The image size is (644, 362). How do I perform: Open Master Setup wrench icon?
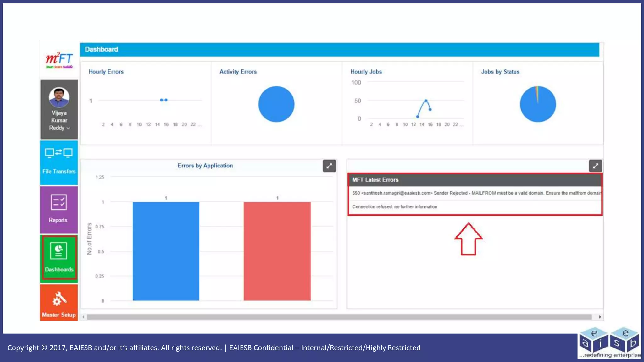point(59,299)
